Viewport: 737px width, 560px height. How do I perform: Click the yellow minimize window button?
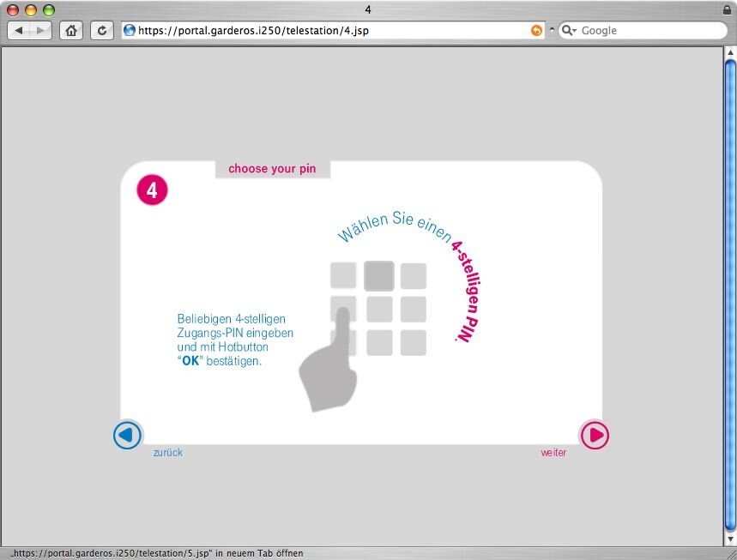pyautogui.click(x=31, y=10)
